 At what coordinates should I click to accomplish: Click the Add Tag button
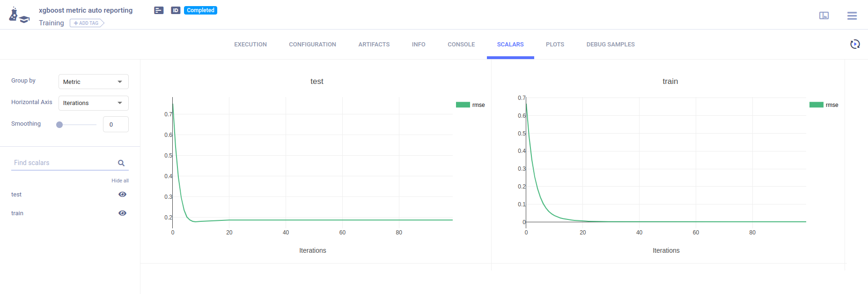[87, 23]
